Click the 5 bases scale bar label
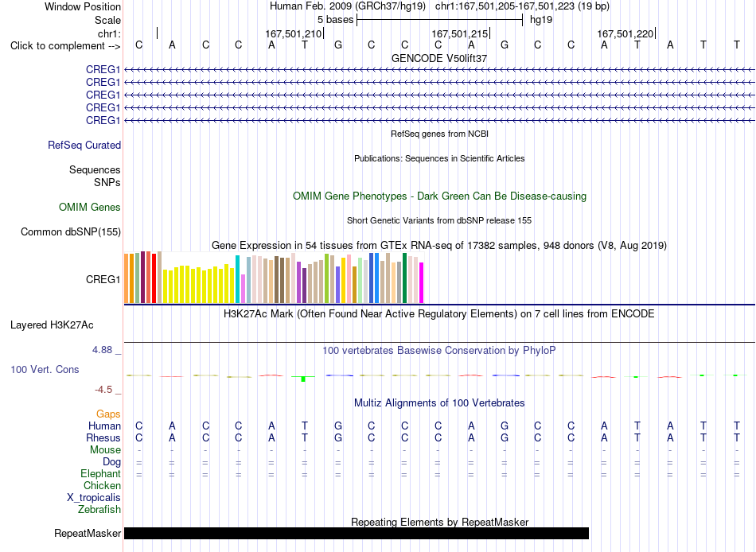The width and height of the screenshot is (756, 552). pyautogui.click(x=335, y=20)
